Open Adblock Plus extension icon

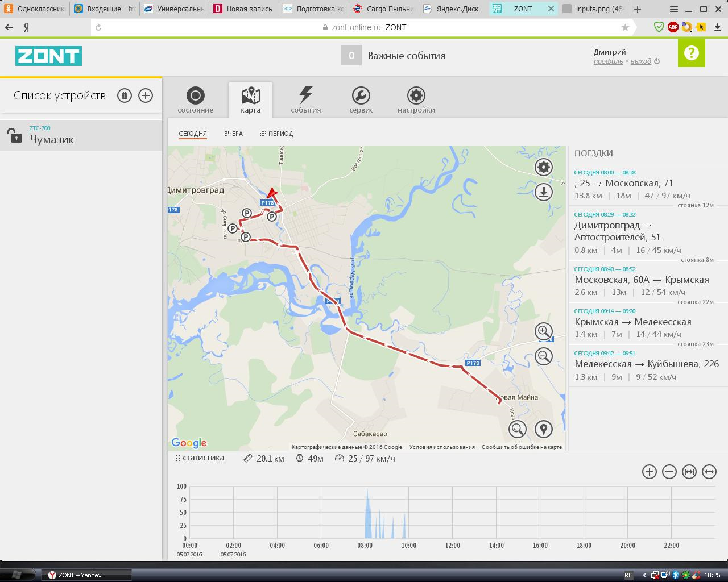pos(673,27)
